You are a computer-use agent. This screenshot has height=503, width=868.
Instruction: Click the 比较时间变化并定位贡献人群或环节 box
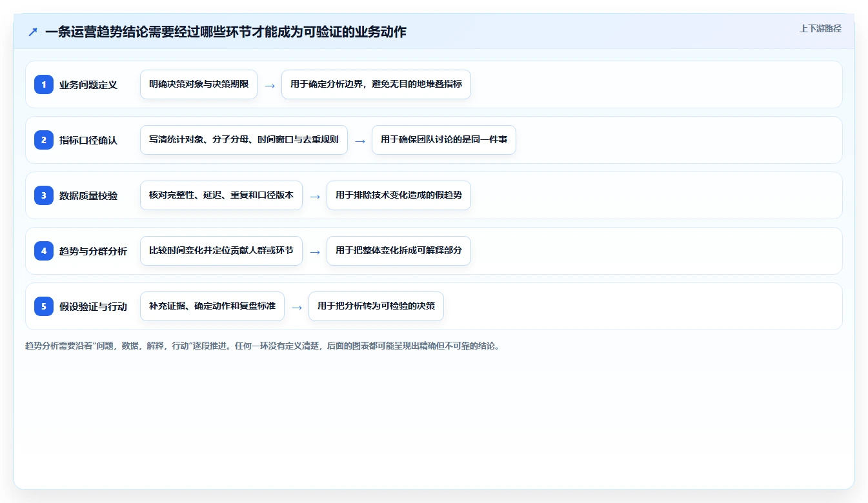(221, 251)
